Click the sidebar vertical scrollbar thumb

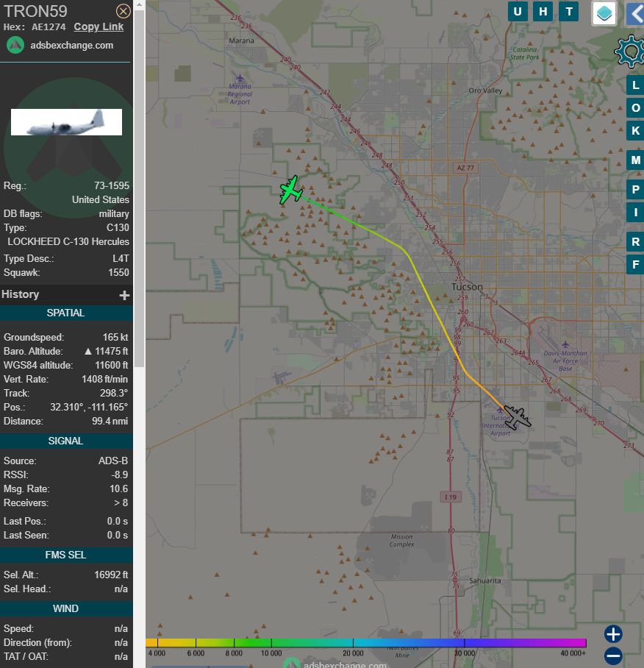139,188
